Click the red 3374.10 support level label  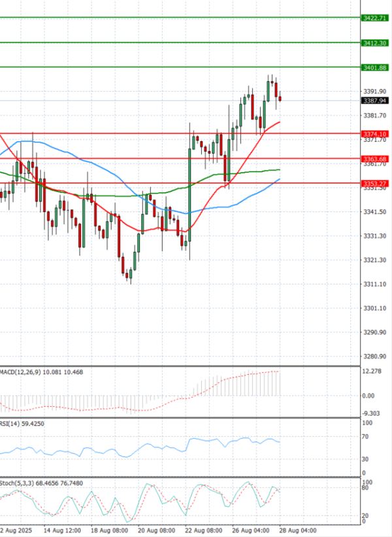pos(375,134)
